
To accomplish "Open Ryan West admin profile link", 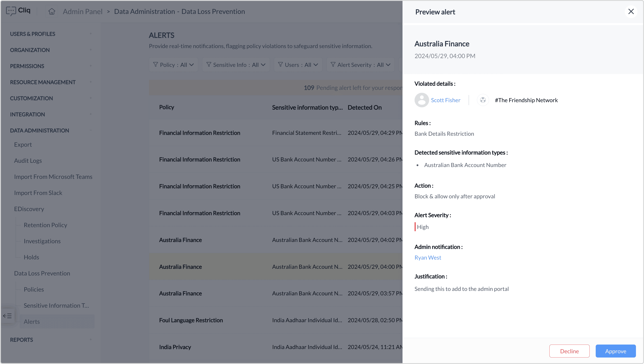I will [428, 258].
